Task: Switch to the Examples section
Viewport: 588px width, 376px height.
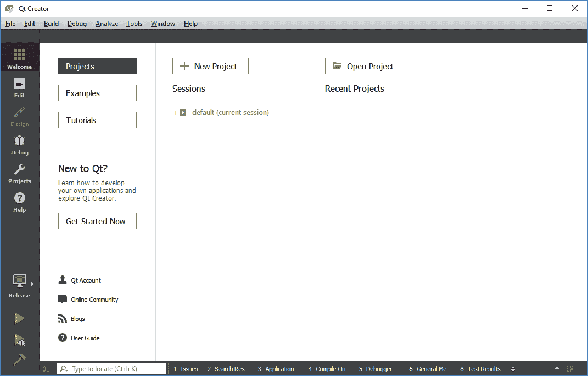Action: tap(97, 93)
